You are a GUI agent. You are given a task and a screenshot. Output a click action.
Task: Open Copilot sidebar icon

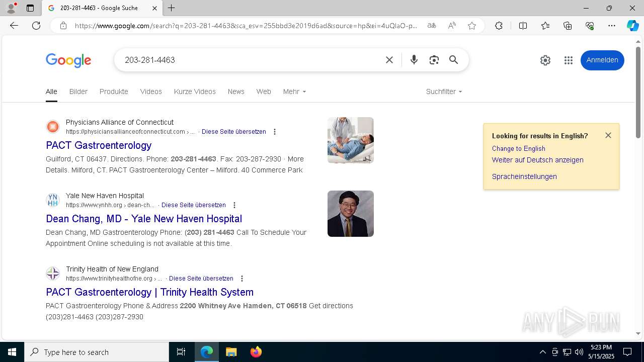(x=632, y=26)
